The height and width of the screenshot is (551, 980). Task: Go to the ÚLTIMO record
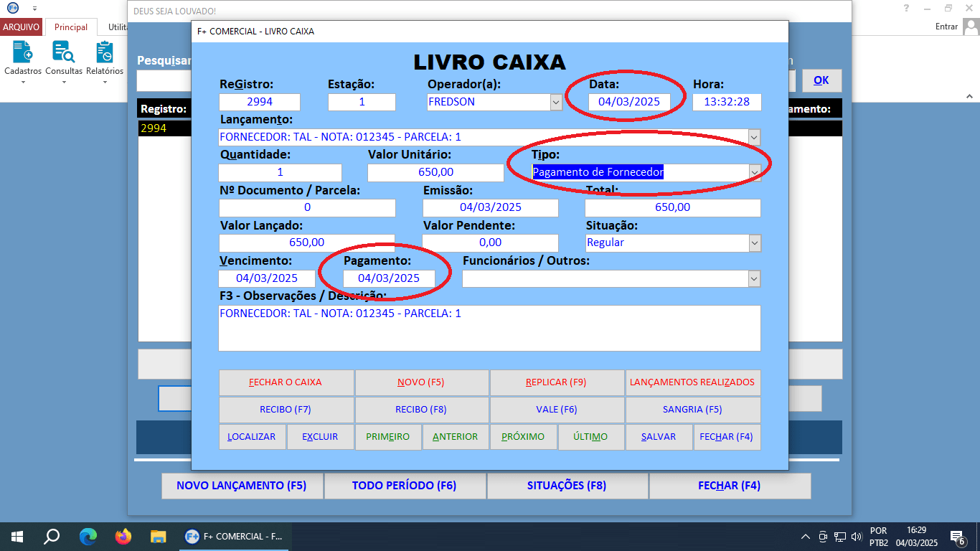pos(591,437)
